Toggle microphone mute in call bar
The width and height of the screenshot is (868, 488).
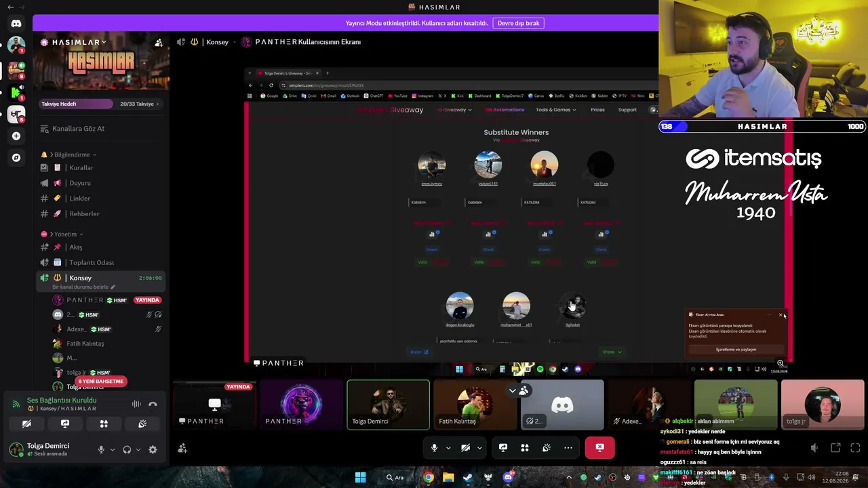point(435,447)
